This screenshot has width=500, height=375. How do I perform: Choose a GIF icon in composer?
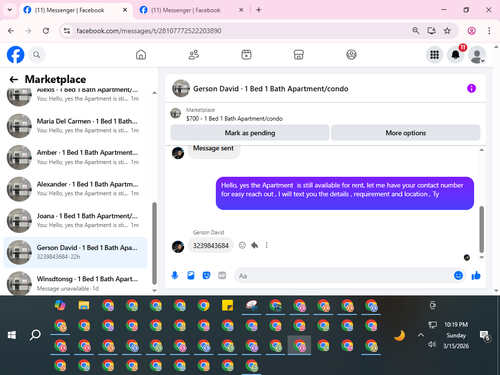coord(222,276)
